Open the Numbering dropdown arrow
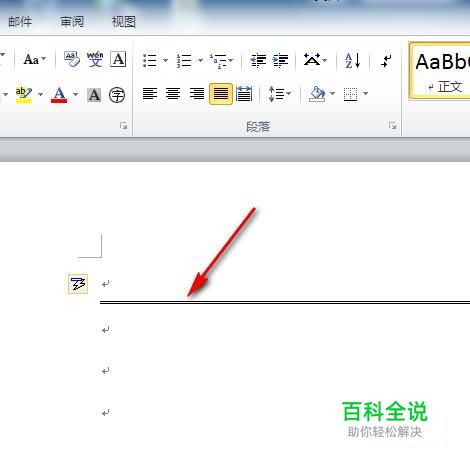This screenshot has width=470, height=470. click(200, 61)
